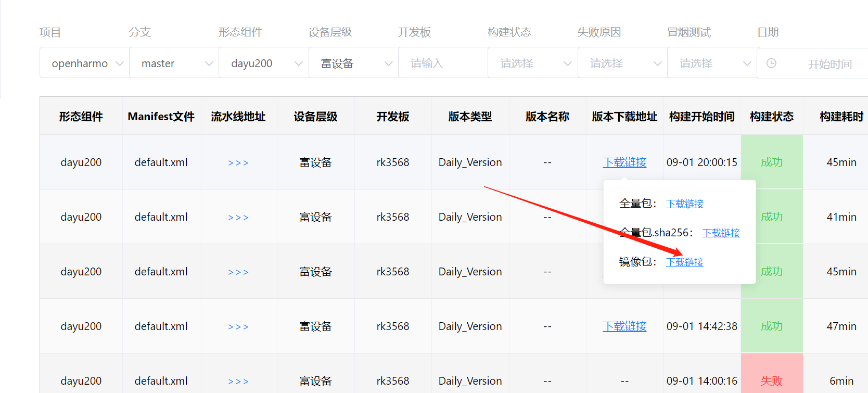Click the 开发板 请输入 input field
Screen dimensions: 868x393
[443, 63]
